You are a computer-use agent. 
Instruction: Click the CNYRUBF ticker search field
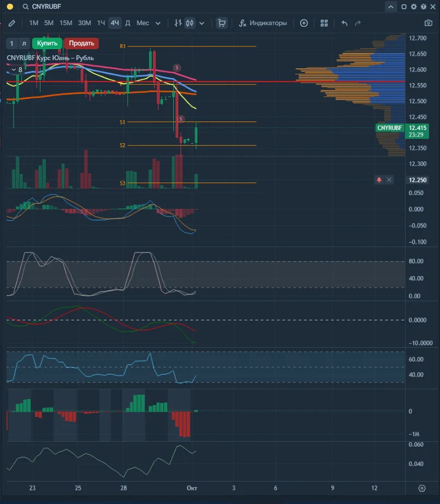46,7
